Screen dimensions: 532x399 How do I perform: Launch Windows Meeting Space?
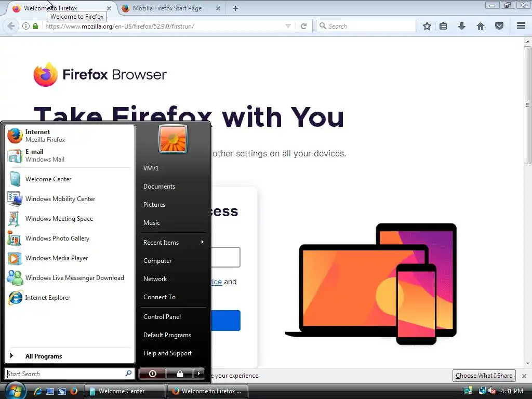click(70, 219)
